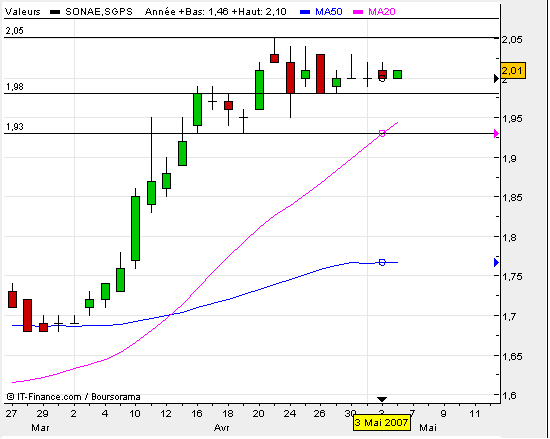This screenshot has width=550, height=439.
Task: Click the 1,95 price axis label
Action: tap(512, 119)
